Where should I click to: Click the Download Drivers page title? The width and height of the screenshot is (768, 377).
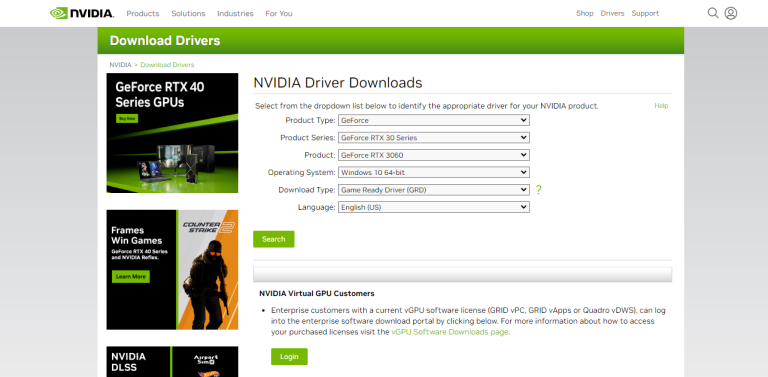tap(165, 41)
